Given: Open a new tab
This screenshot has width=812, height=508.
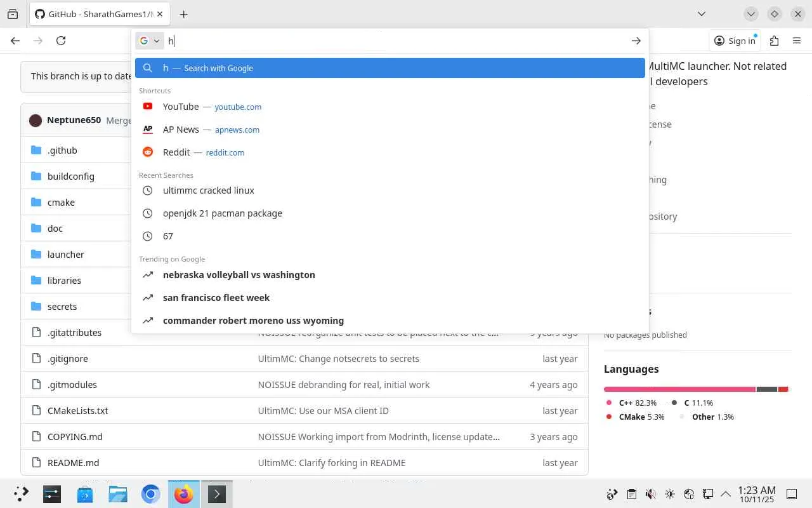Looking at the screenshot, I should coord(183,14).
